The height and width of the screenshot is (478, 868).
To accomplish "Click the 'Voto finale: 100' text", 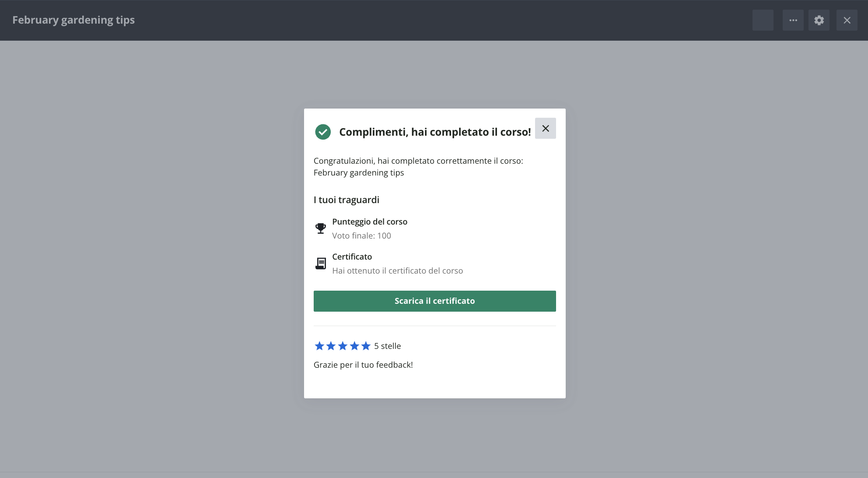I will pyautogui.click(x=361, y=235).
